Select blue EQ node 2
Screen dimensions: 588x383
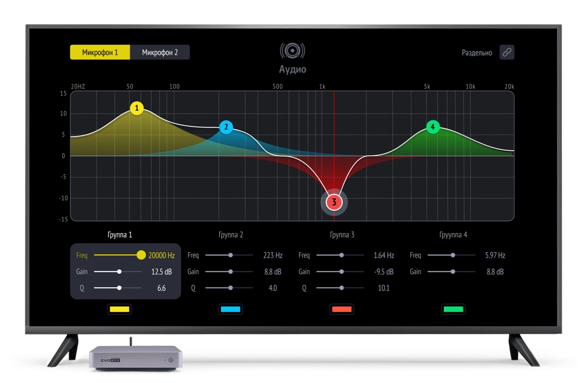coord(226,127)
